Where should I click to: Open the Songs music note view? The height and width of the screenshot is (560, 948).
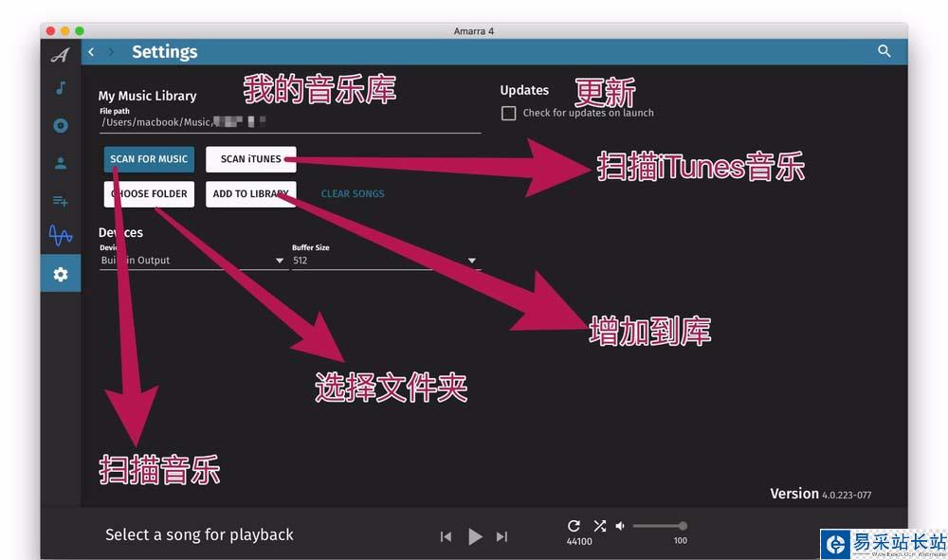click(x=61, y=88)
